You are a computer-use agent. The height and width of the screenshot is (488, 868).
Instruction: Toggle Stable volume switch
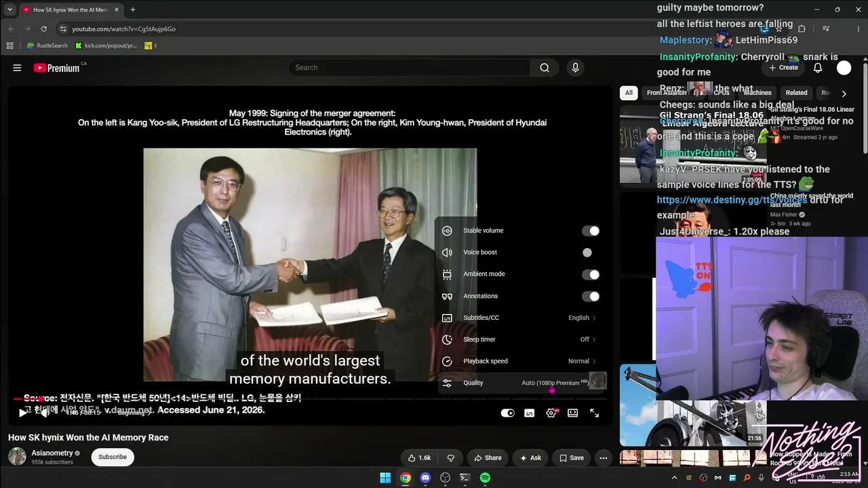(x=591, y=231)
